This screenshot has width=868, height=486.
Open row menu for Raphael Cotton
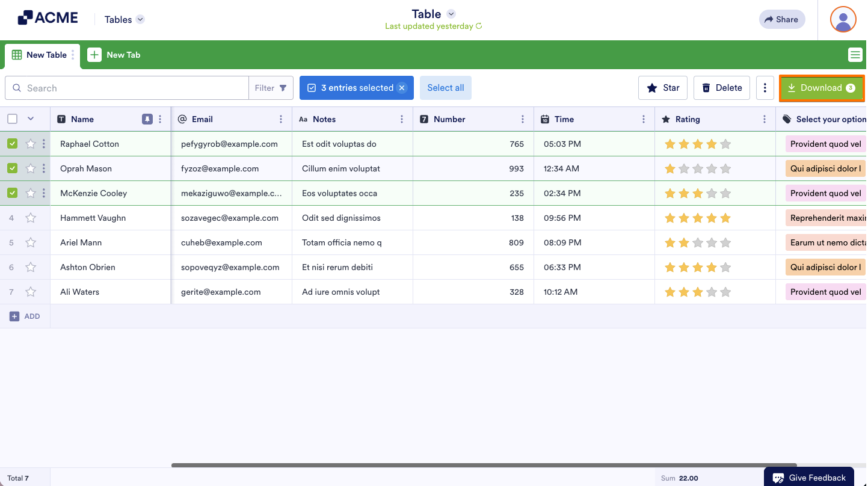(43, 144)
